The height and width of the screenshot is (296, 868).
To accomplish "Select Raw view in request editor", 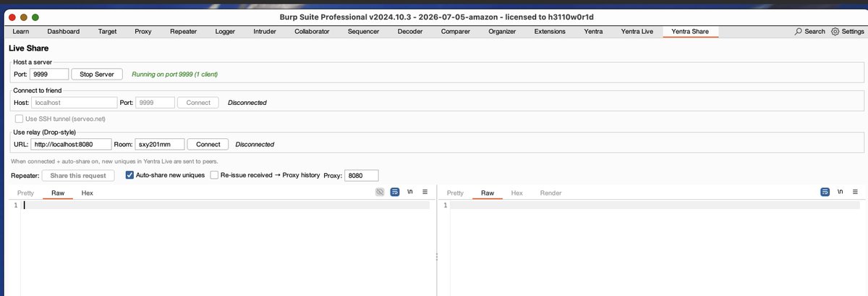I will pos(58,193).
